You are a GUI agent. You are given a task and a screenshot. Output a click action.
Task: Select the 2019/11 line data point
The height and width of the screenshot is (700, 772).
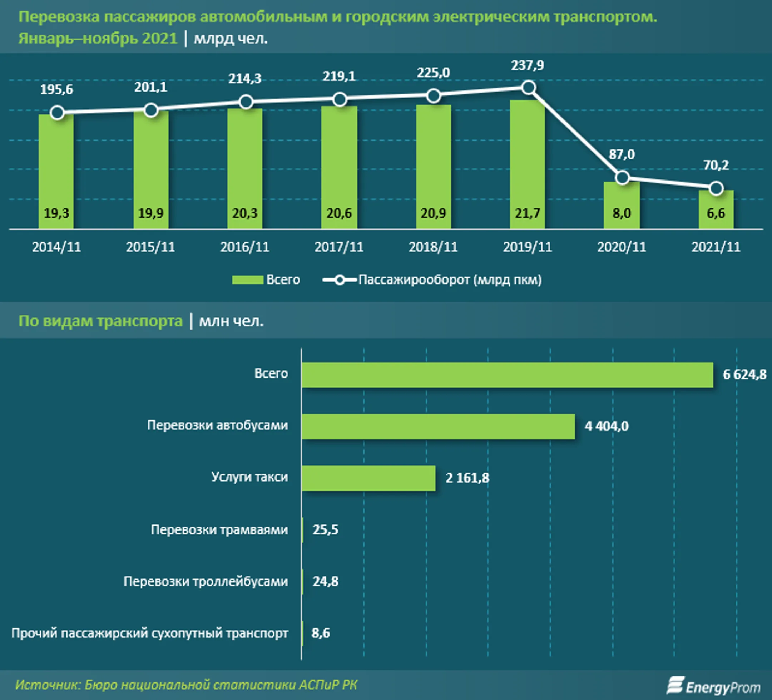click(x=529, y=88)
